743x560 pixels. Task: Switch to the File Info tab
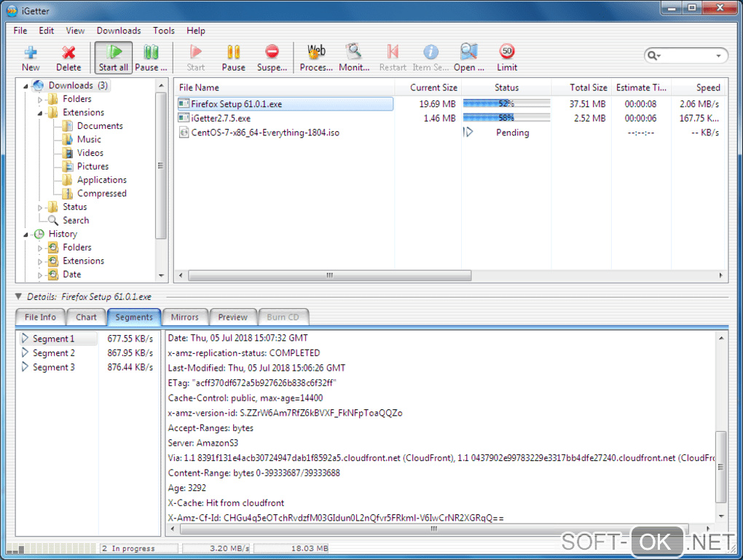[40, 317]
